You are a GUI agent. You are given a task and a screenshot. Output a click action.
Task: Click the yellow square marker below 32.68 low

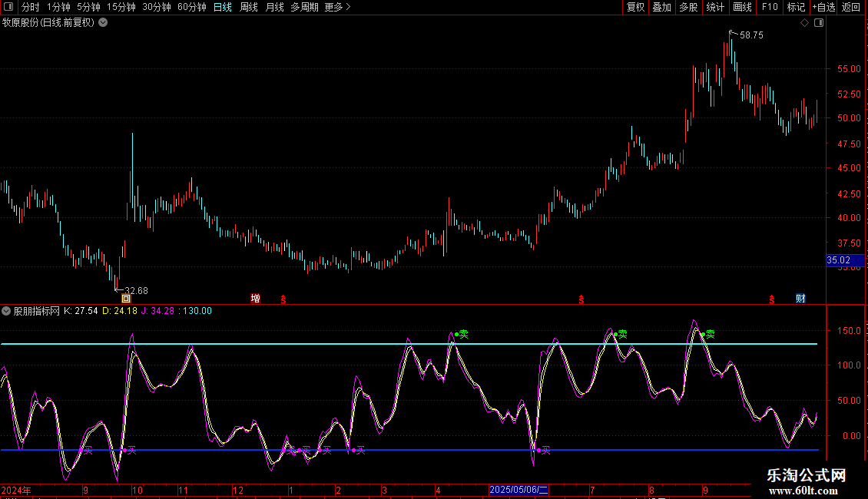click(126, 298)
